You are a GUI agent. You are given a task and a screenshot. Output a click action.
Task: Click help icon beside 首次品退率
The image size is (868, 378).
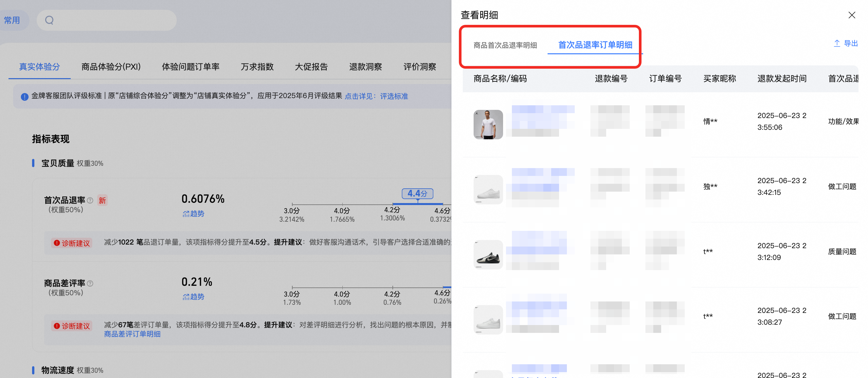click(x=90, y=200)
